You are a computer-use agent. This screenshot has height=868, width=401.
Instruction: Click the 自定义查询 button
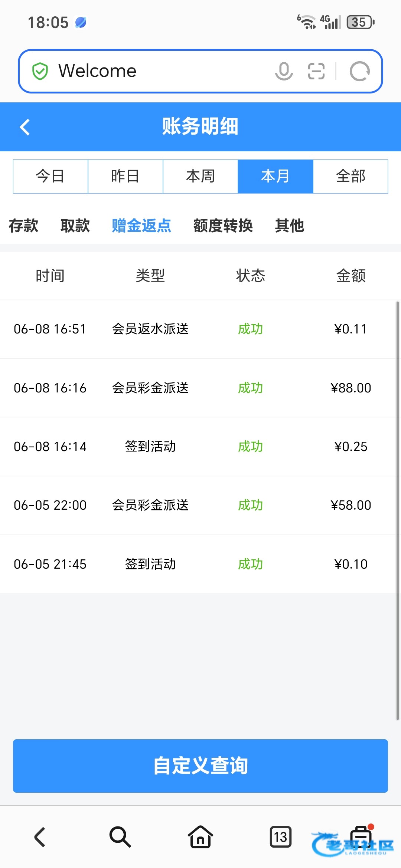click(200, 766)
